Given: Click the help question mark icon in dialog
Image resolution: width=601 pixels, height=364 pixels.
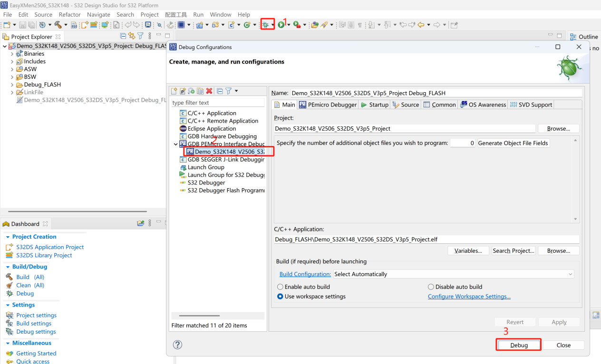Looking at the screenshot, I should pyautogui.click(x=177, y=345).
